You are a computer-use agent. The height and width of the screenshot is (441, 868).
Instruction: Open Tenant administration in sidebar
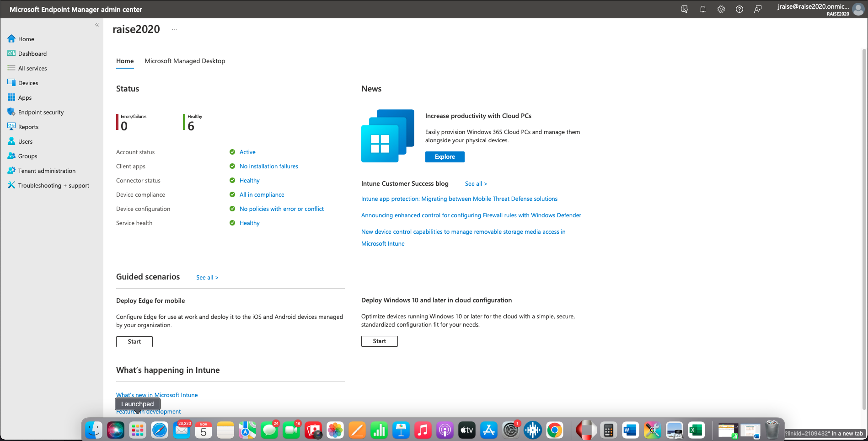47,171
